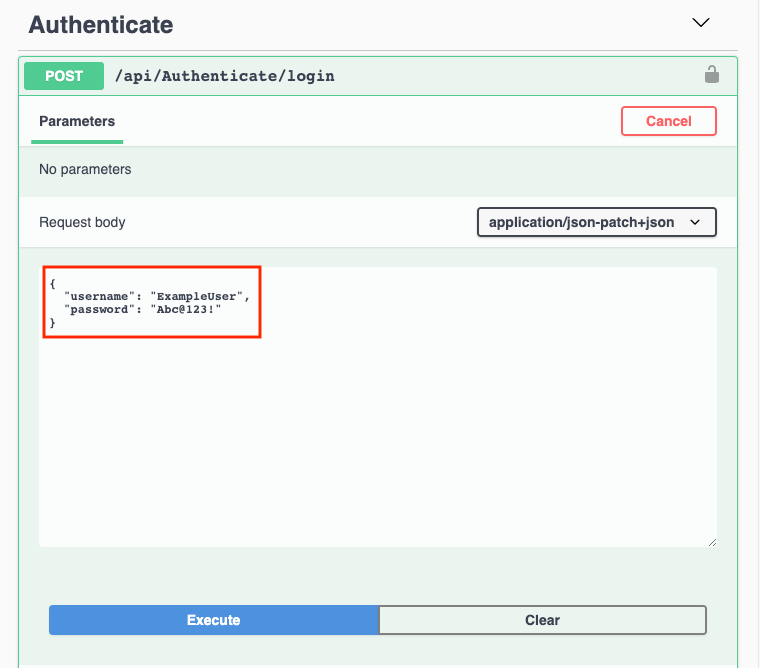Click the authorization lock icon

[x=711, y=75]
